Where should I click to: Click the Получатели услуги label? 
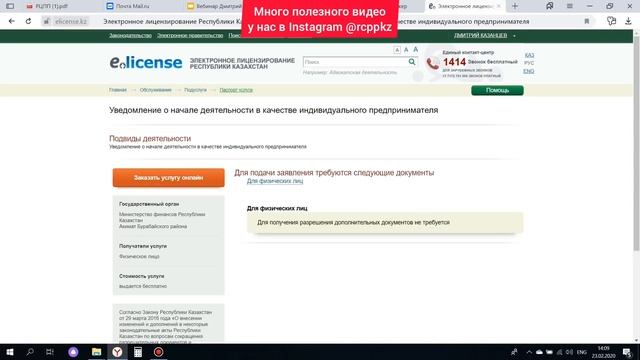(143, 246)
